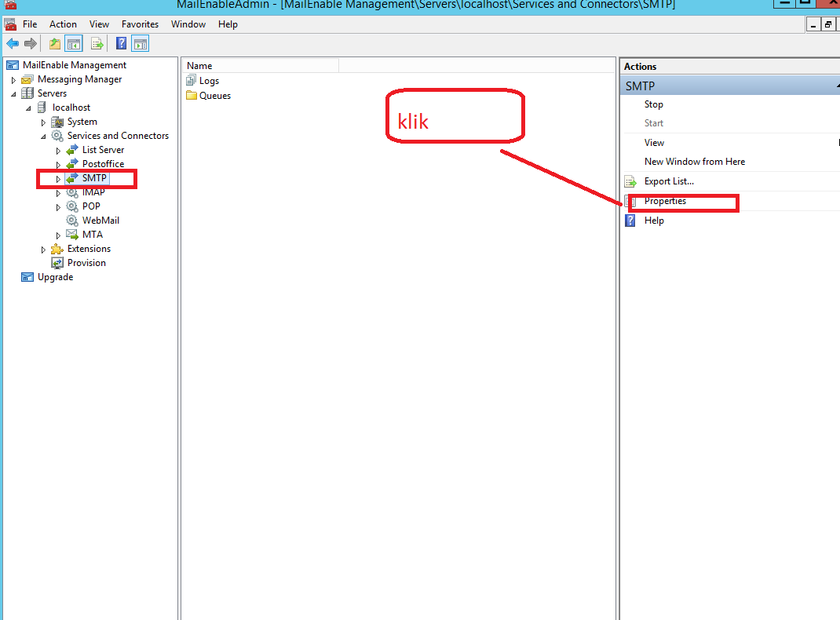Image resolution: width=840 pixels, height=620 pixels.
Task: Open the Logs item in list
Action: pos(209,81)
